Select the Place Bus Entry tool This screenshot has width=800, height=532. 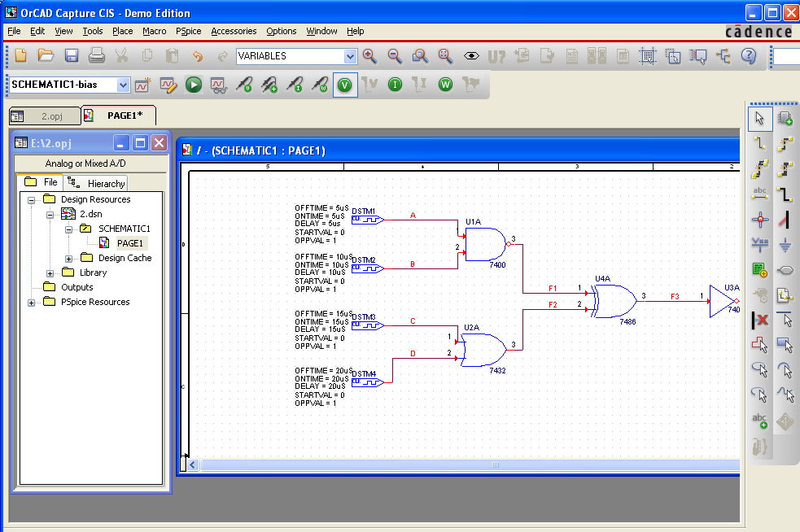(785, 220)
